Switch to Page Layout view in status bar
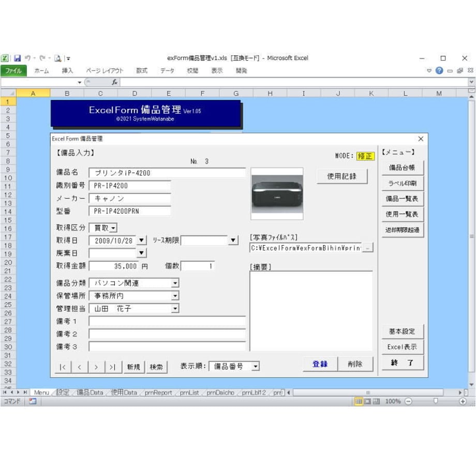Image resolution: width=476 pixels, height=476 pixels. (x=367, y=401)
